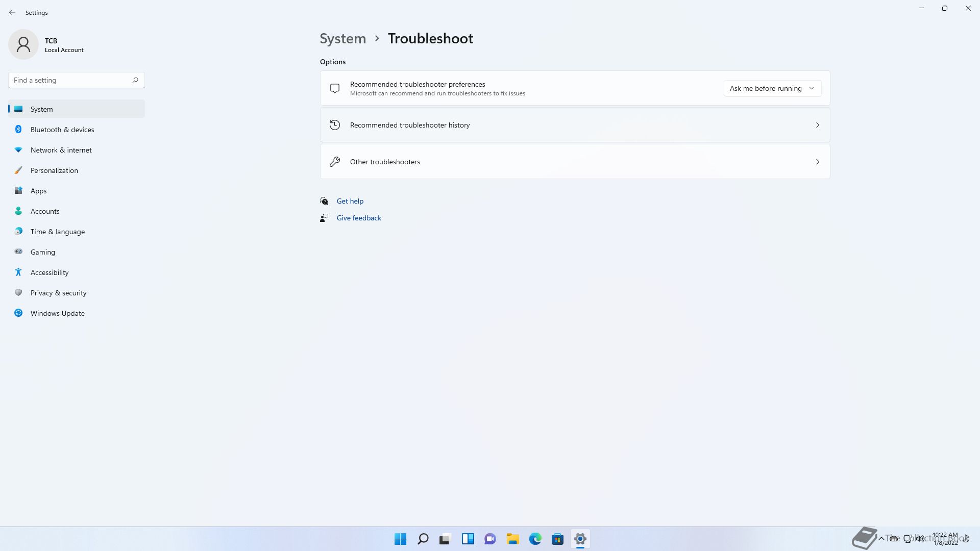Click the Settings gear taskbar icon
This screenshot has height=551, width=980.
[580, 539]
